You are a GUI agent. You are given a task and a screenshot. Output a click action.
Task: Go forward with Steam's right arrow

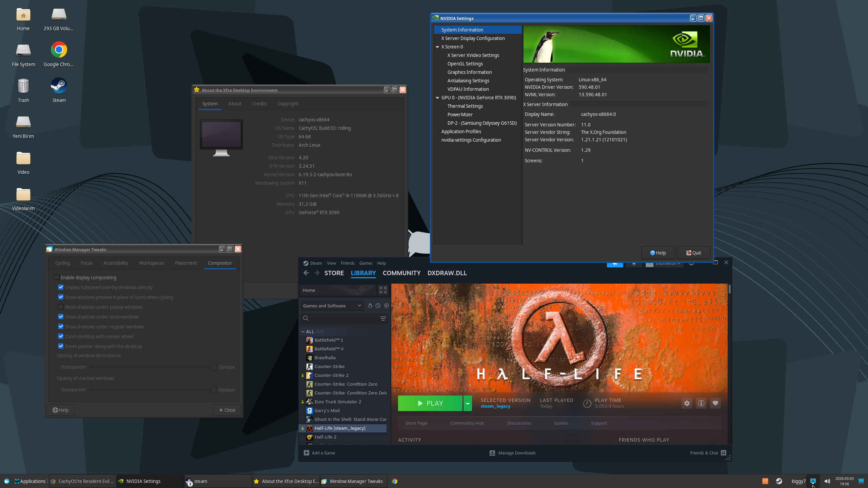317,273
